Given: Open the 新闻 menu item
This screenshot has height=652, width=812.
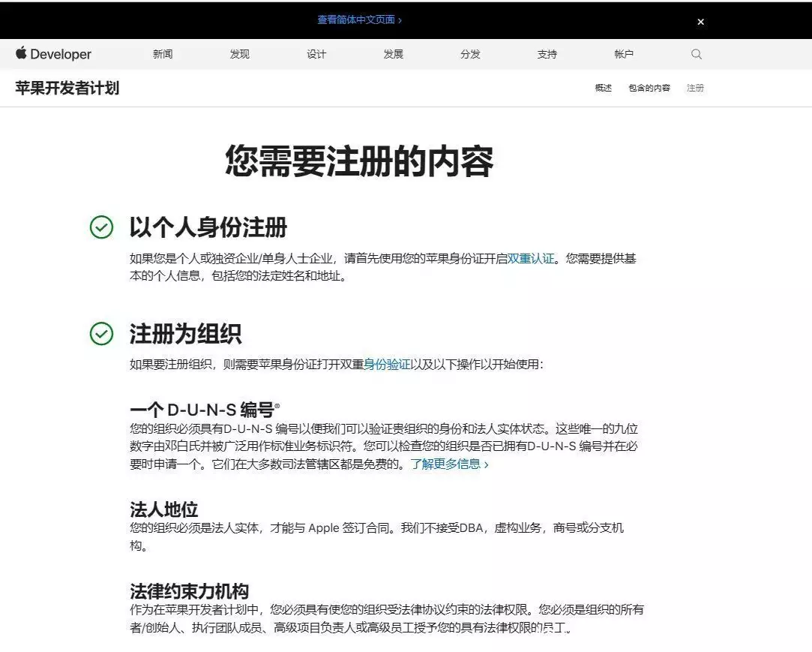Looking at the screenshot, I should [x=163, y=54].
